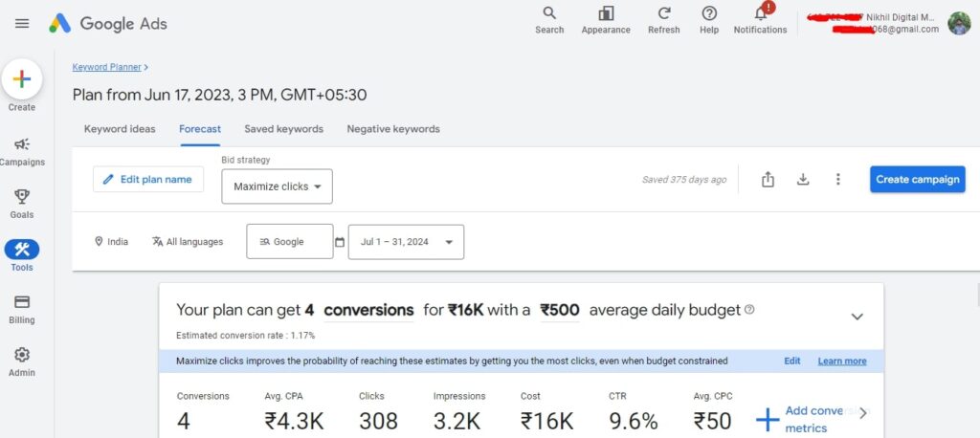Click the Edit plan name button
The image size is (980, 438).
148,180
